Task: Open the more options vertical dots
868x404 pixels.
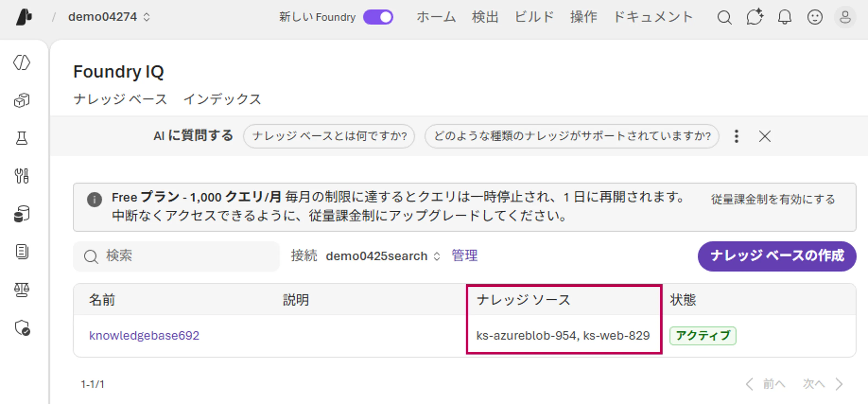Action: [x=737, y=136]
